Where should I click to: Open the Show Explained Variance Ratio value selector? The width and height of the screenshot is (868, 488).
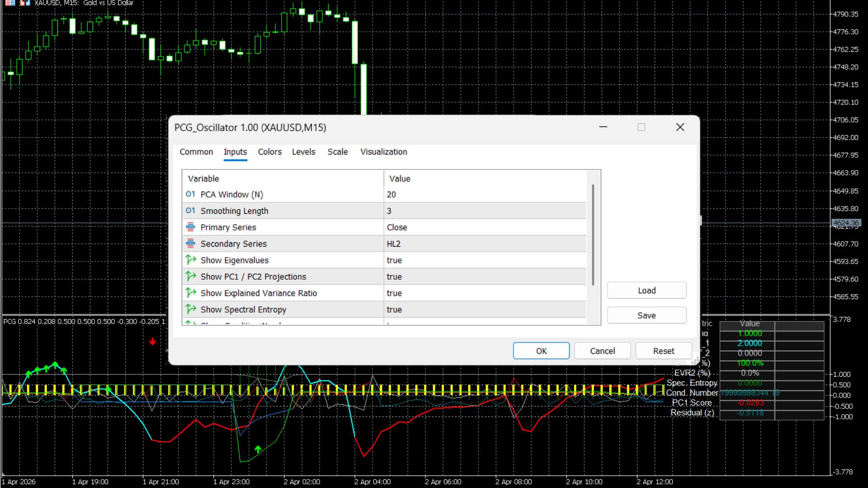click(x=452, y=293)
